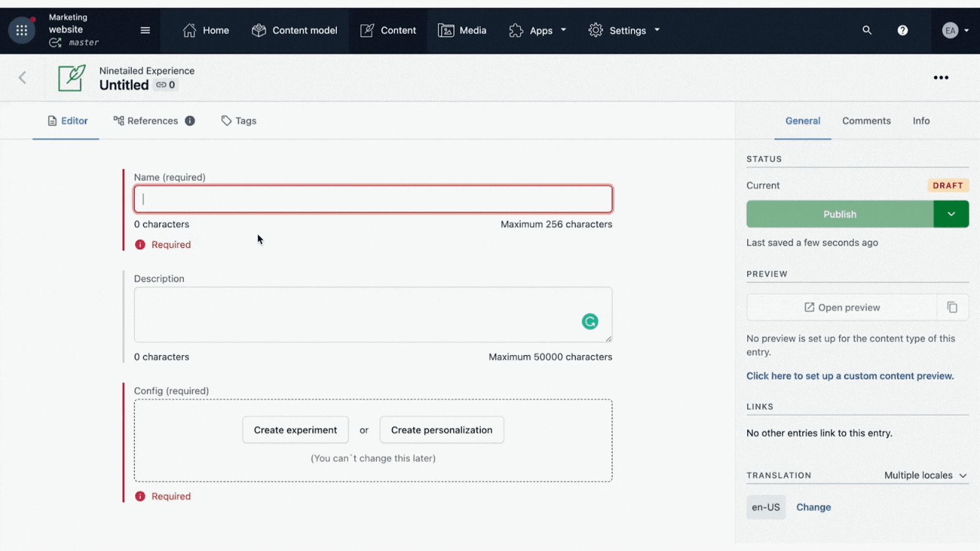Click the search magnifier icon
This screenshot has width=980, height=551.
(x=867, y=31)
